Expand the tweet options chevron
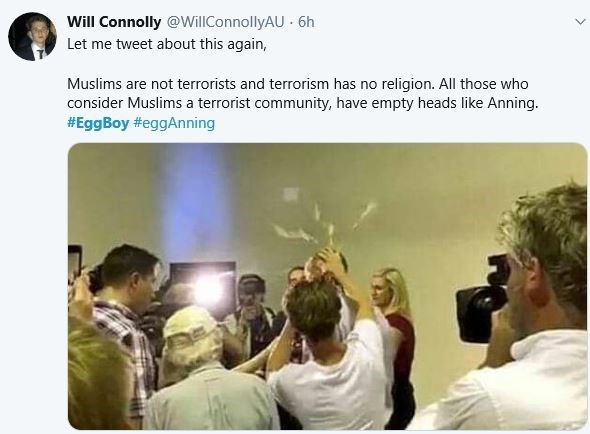Image resolution: width=590 pixels, height=434 pixels. [581, 22]
